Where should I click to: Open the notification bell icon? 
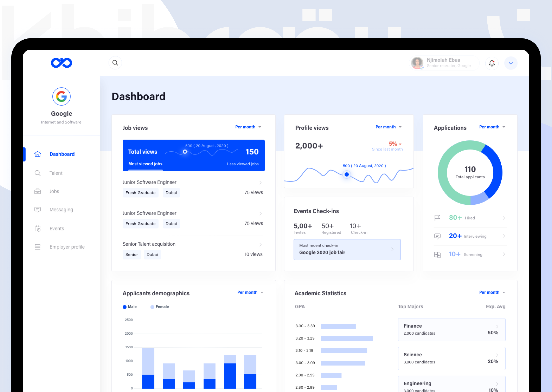pyautogui.click(x=492, y=63)
